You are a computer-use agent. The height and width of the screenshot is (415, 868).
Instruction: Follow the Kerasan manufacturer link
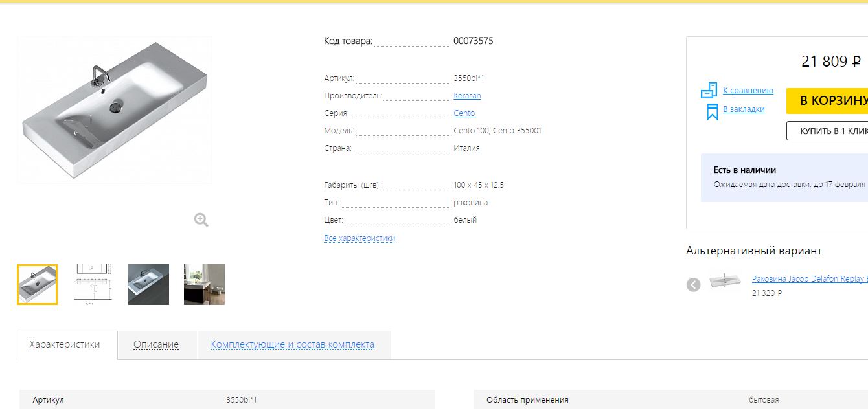point(467,96)
